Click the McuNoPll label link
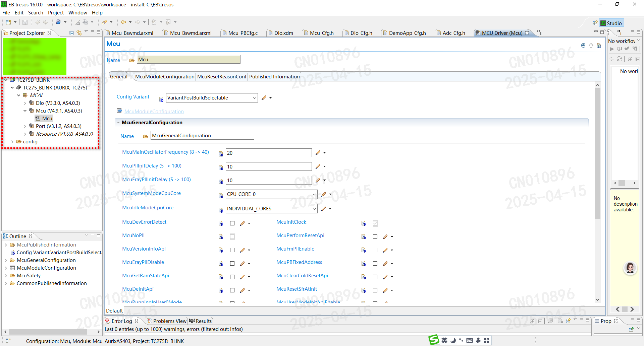The image size is (644, 346). (x=133, y=235)
